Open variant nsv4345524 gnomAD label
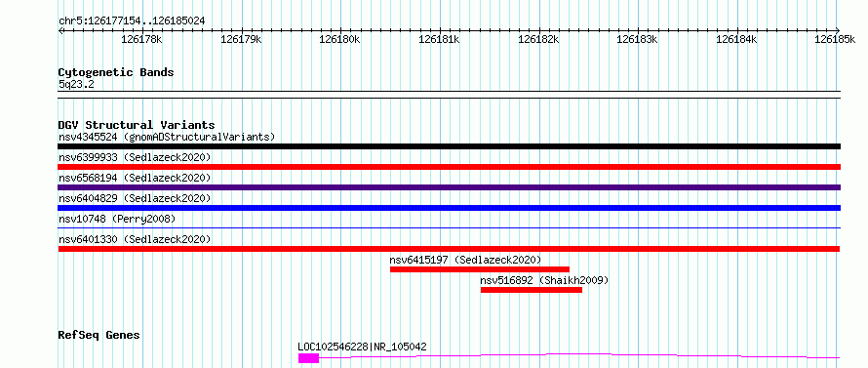The image size is (868, 368). pyautogui.click(x=167, y=137)
